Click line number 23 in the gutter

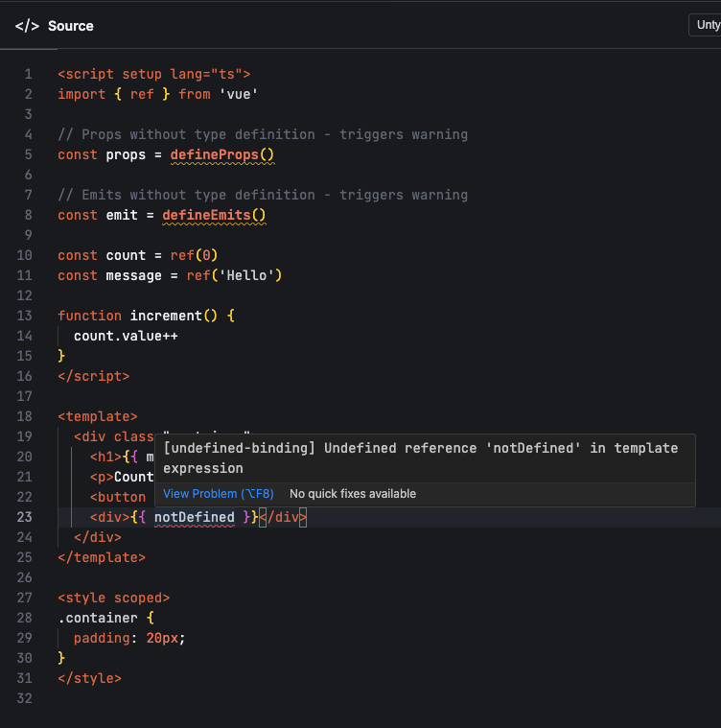click(25, 517)
